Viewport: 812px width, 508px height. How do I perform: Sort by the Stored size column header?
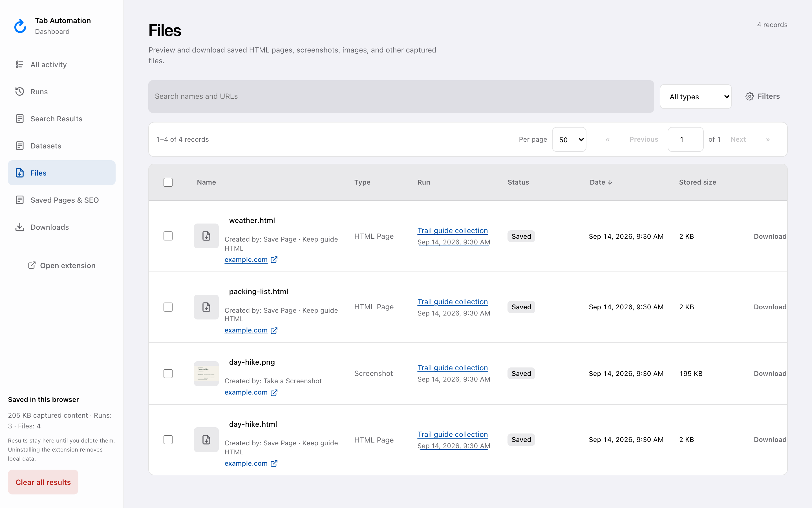click(698, 182)
